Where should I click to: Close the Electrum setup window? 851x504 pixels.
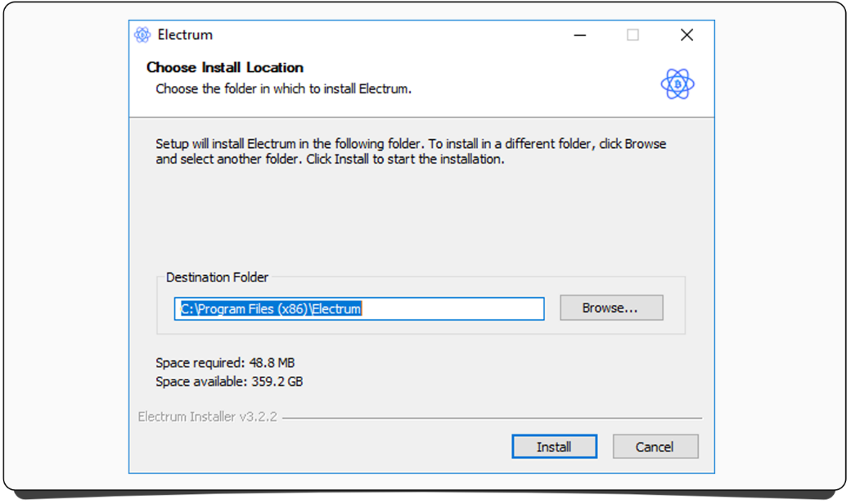point(687,35)
